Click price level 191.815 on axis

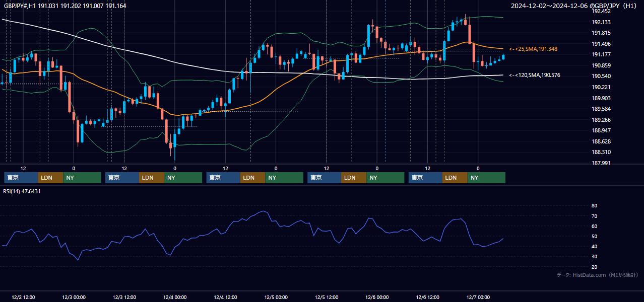pos(601,33)
